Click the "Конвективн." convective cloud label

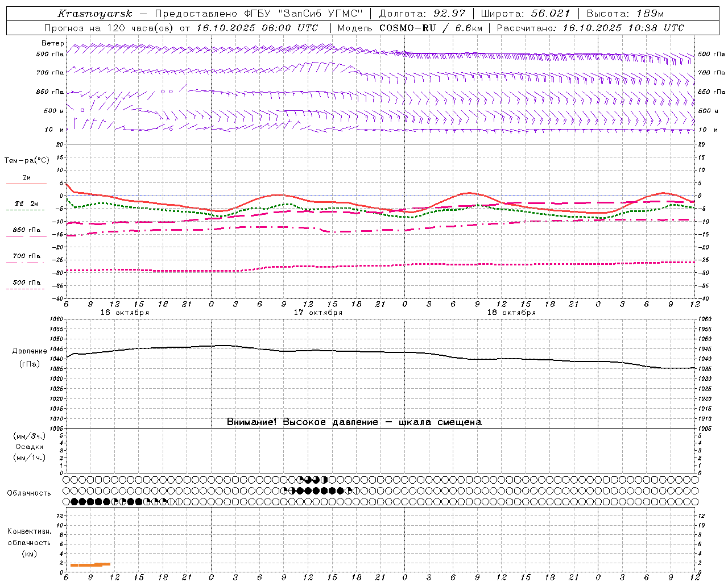click(29, 531)
